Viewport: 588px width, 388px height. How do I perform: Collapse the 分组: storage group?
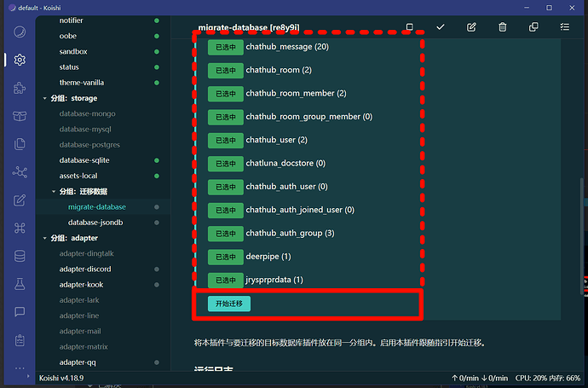[44, 98]
